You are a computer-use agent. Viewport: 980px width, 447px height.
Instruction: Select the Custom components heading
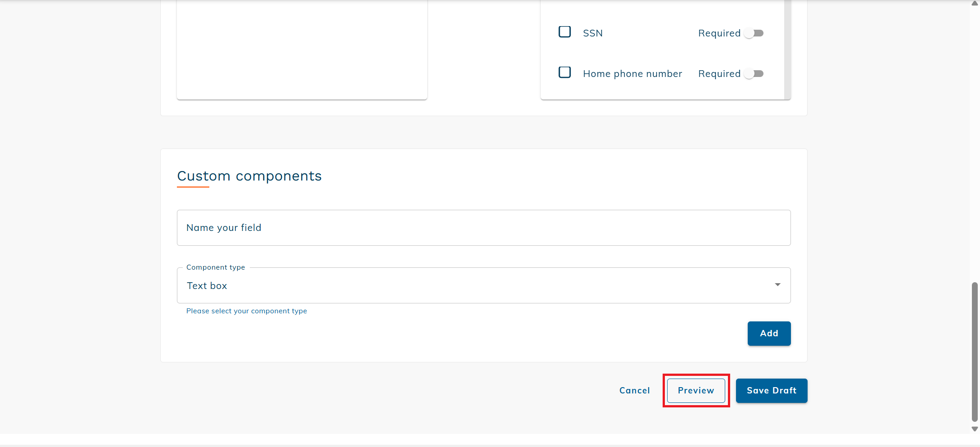pos(249,176)
